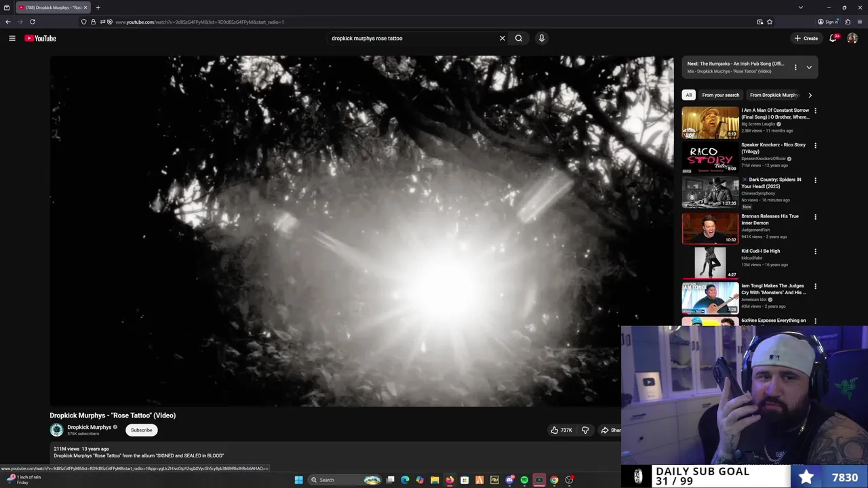This screenshot has height=488, width=868.
Task: Open a new browser tab
Action: [x=98, y=7]
